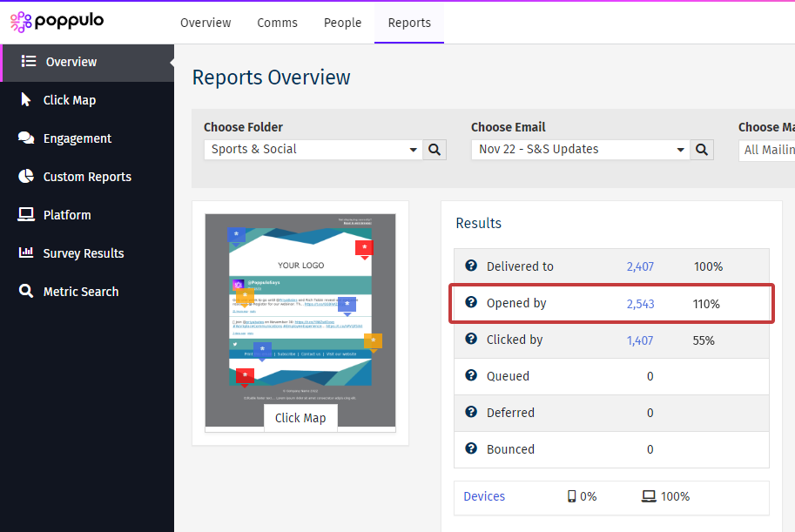Image resolution: width=795 pixels, height=532 pixels.
Task: Open Platform reports in sidebar
Action: point(67,215)
